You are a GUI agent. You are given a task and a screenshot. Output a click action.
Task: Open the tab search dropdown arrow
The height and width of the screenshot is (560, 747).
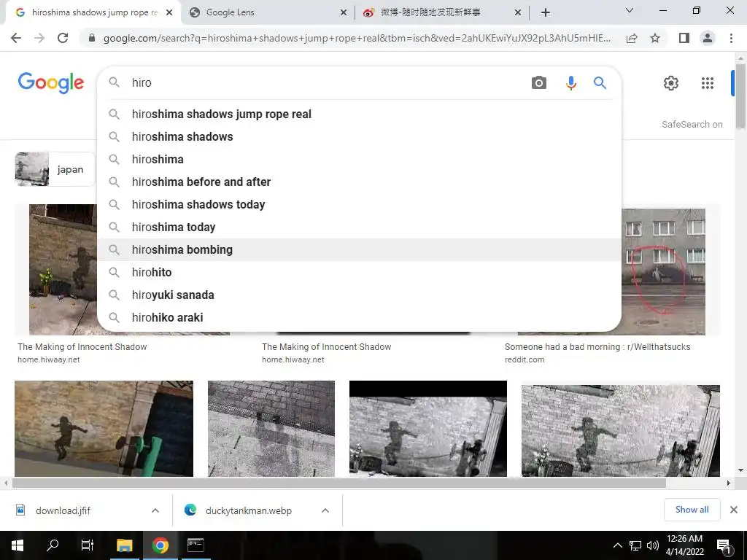tap(630, 10)
